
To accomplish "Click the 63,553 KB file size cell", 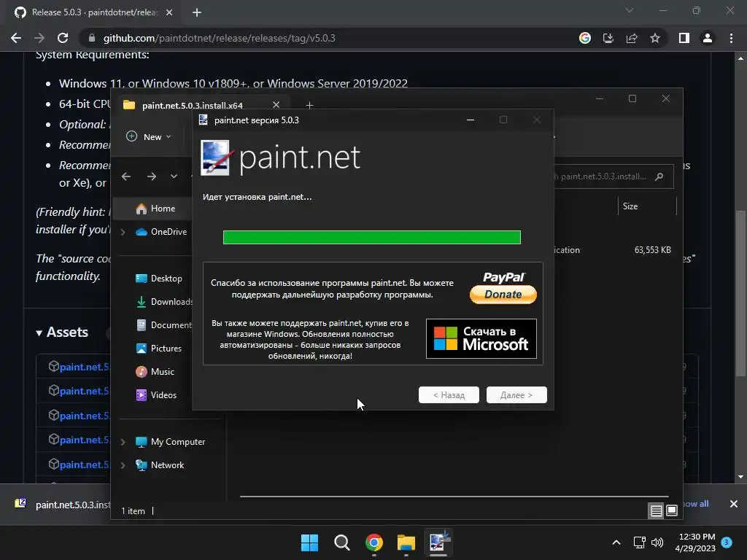I will coord(652,250).
